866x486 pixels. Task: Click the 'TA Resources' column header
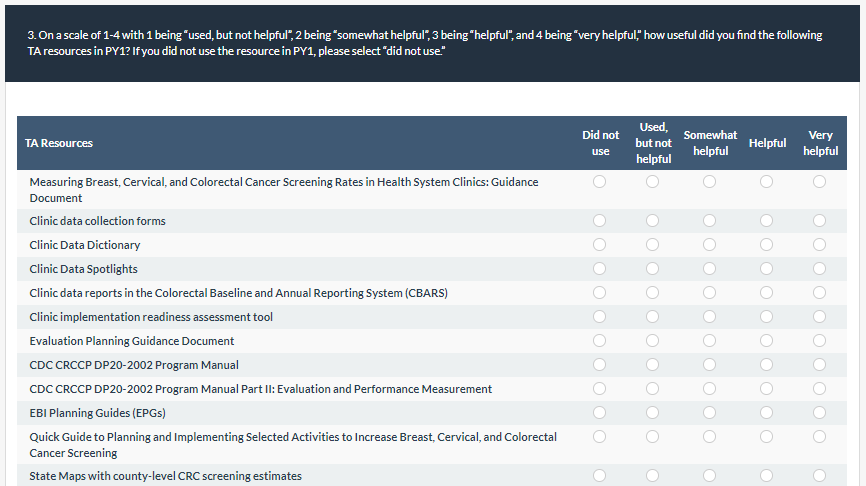click(59, 143)
